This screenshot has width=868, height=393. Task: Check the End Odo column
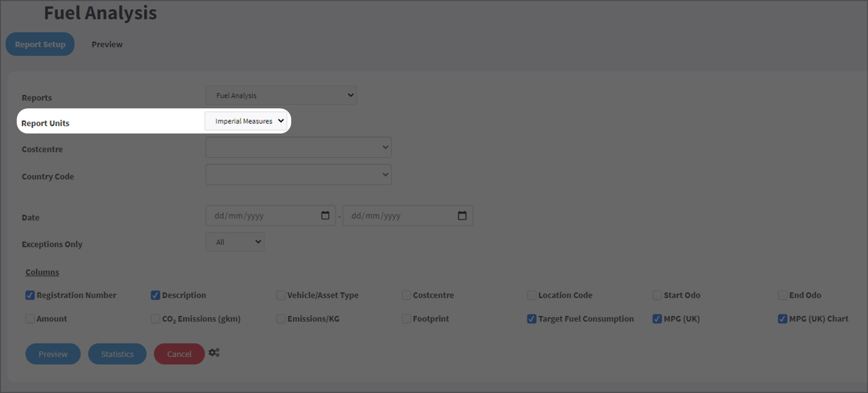pos(782,295)
